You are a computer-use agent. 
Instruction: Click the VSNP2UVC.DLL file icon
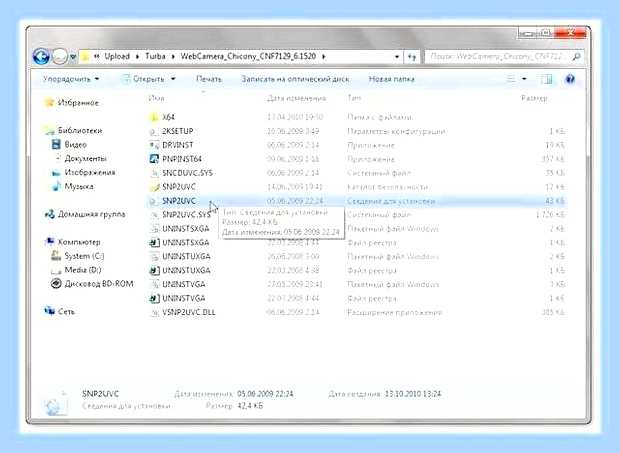[154, 312]
